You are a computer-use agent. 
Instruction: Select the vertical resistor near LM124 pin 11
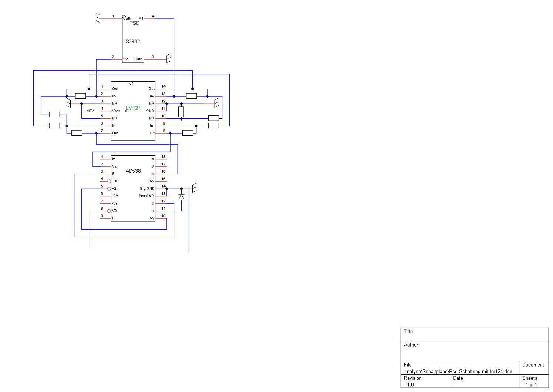(x=181, y=112)
